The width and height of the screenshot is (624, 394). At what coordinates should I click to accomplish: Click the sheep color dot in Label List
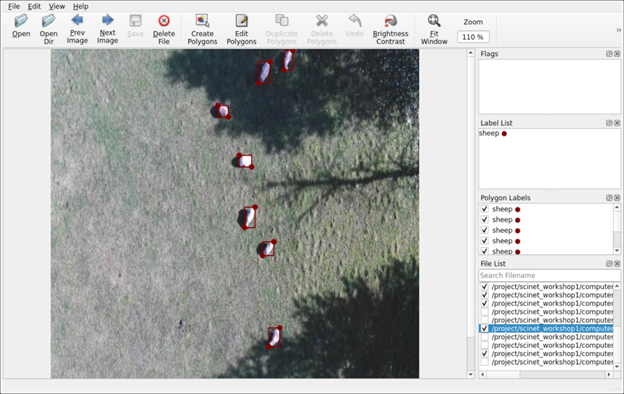pyautogui.click(x=504, y=134)
